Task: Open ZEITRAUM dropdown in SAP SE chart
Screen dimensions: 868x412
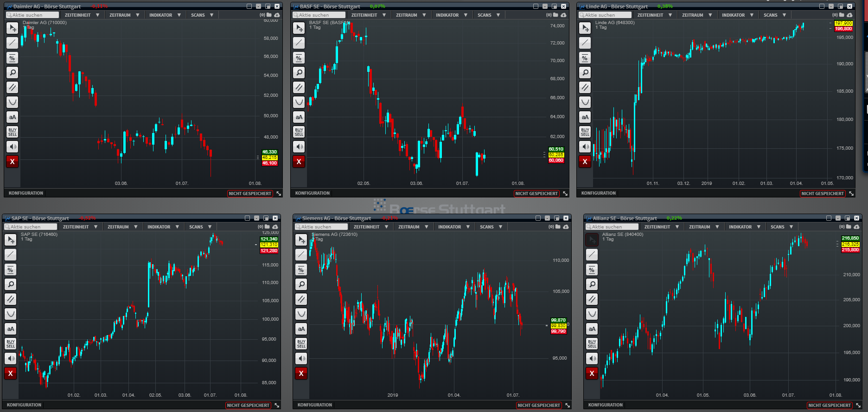Action: (122, 227)
